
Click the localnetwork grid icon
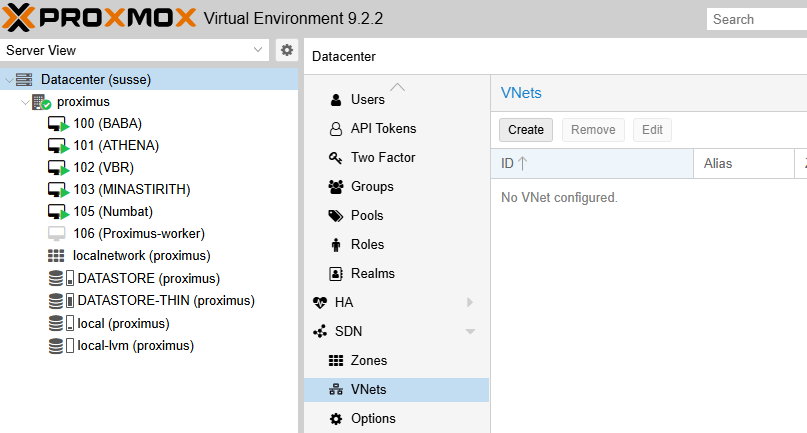(x=56, y=256)
